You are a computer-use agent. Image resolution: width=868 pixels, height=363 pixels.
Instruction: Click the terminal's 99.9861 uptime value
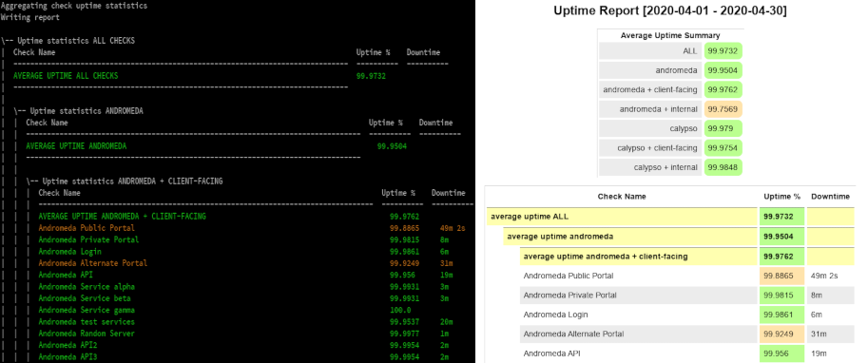click(405, 252)
